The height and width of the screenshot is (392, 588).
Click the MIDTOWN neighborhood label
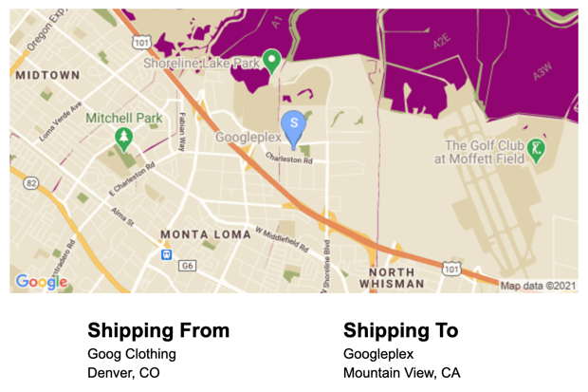pyautogui.click(x=47, y=74)
